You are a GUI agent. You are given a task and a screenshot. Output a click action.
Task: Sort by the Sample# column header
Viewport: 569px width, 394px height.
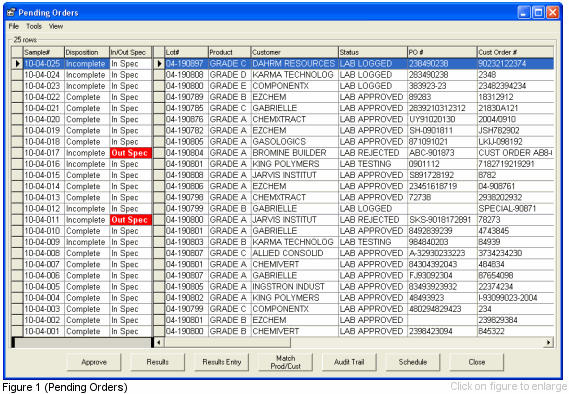44,52
